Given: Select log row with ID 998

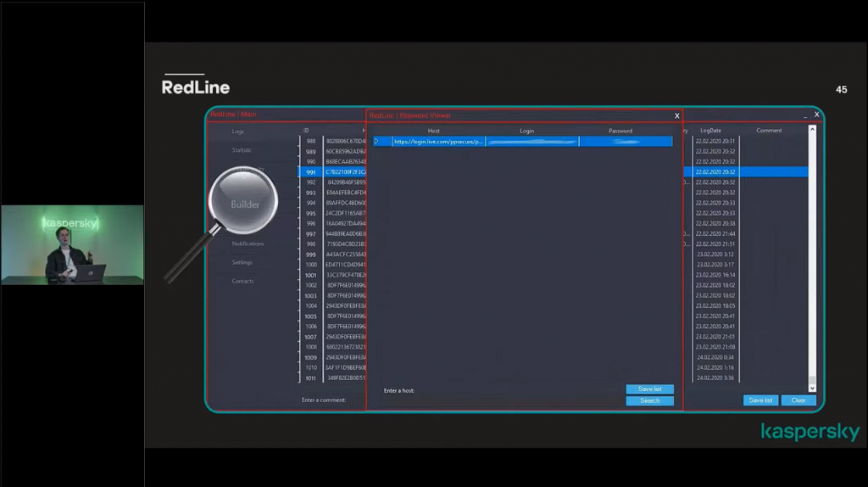Looking at the screenshot, I should pos(310,244).
